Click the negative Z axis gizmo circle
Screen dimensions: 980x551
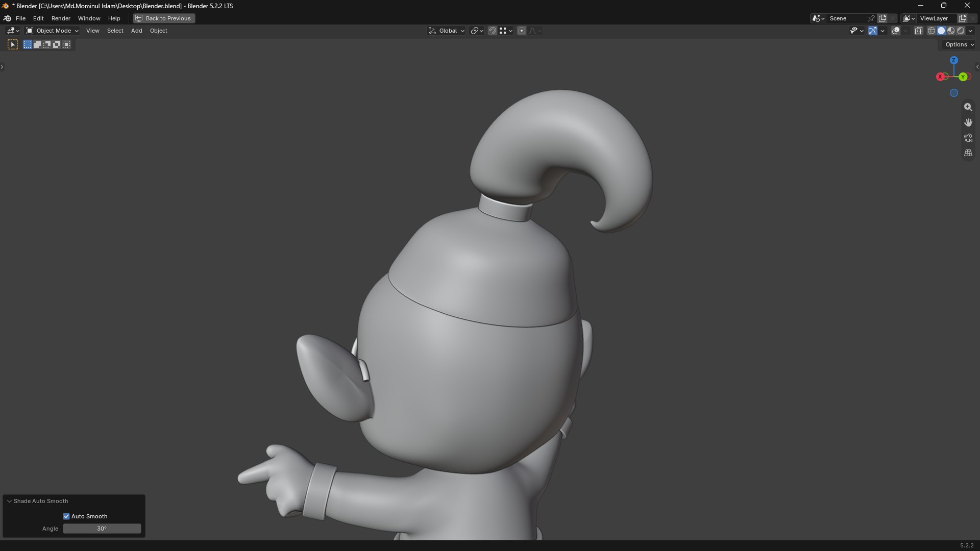coord(953,93)
